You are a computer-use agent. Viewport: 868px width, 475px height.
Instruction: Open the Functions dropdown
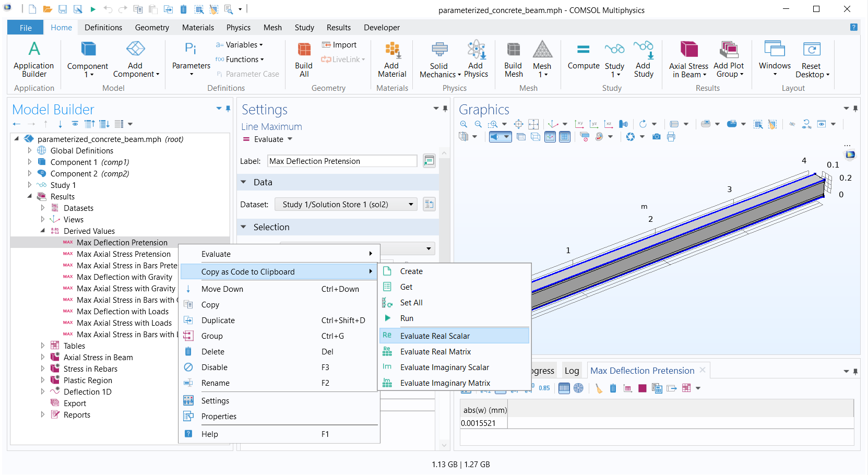click(x=240, y=60)
